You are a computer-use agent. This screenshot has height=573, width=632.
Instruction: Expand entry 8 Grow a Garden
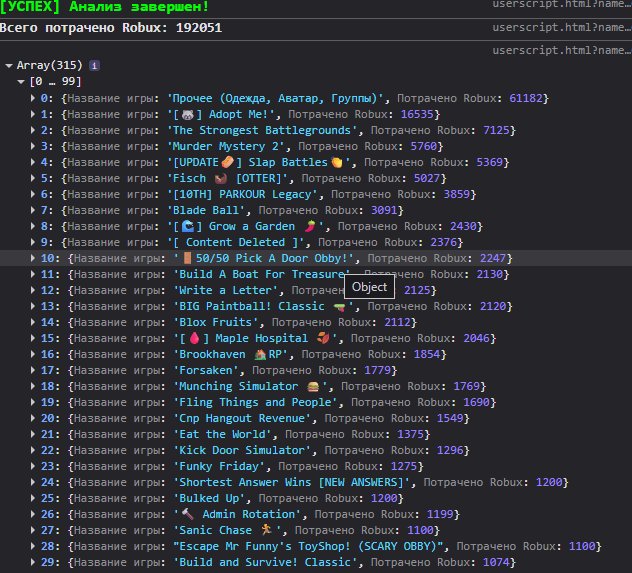pyautogui.click(x=33, y=226)
